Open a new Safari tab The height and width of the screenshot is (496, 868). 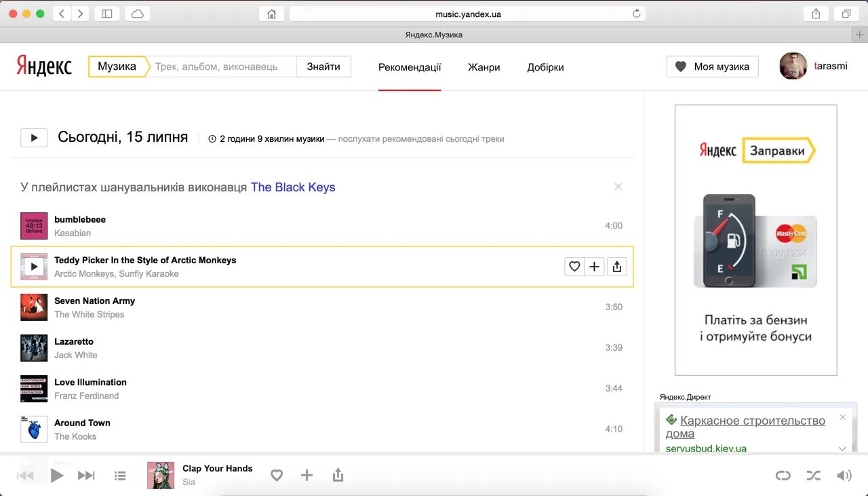click(860, 35)
